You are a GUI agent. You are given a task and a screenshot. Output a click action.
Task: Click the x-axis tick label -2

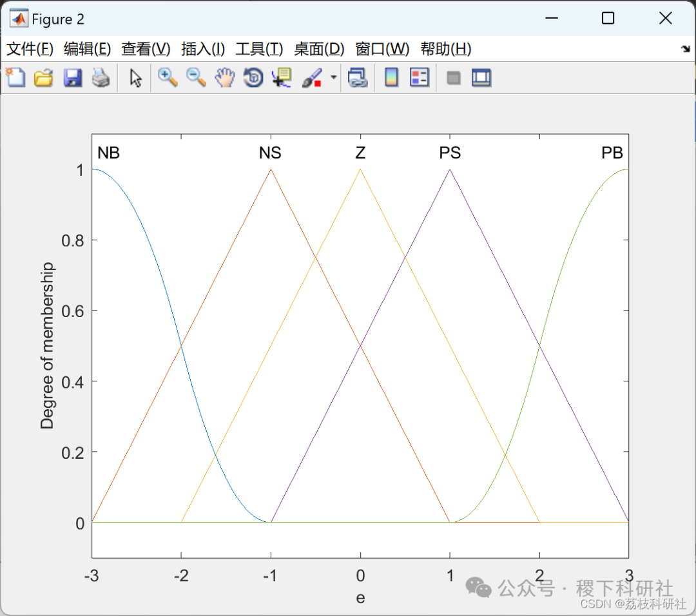[x=181, y=576]
